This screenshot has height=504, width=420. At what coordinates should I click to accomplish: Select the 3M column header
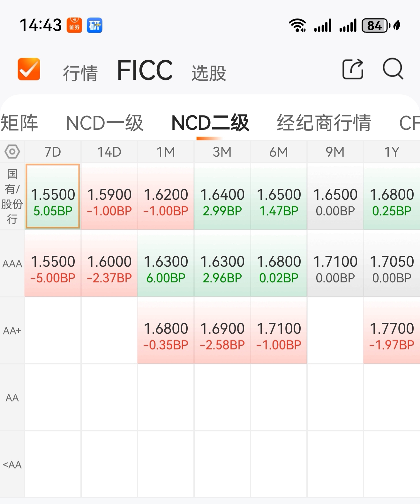[x=222, y=152]
